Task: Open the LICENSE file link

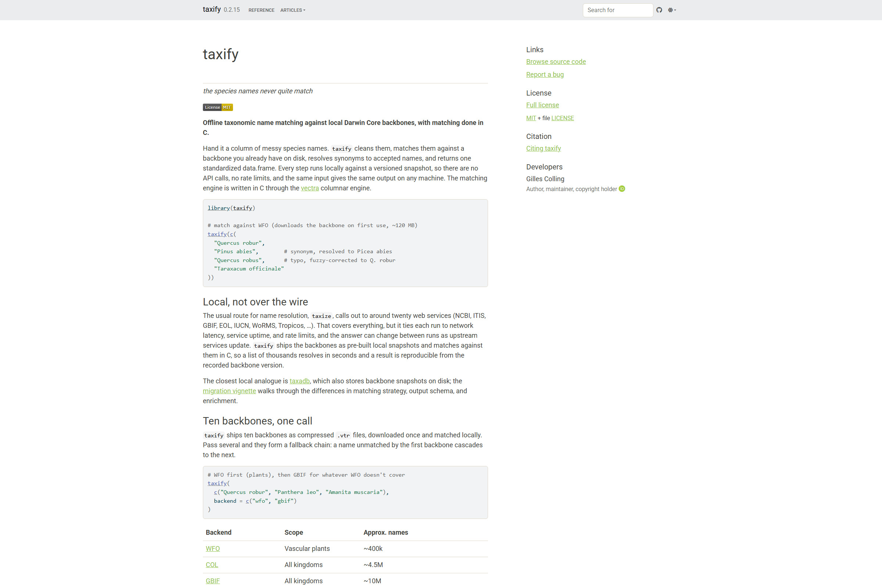Action: coord(563,118)
